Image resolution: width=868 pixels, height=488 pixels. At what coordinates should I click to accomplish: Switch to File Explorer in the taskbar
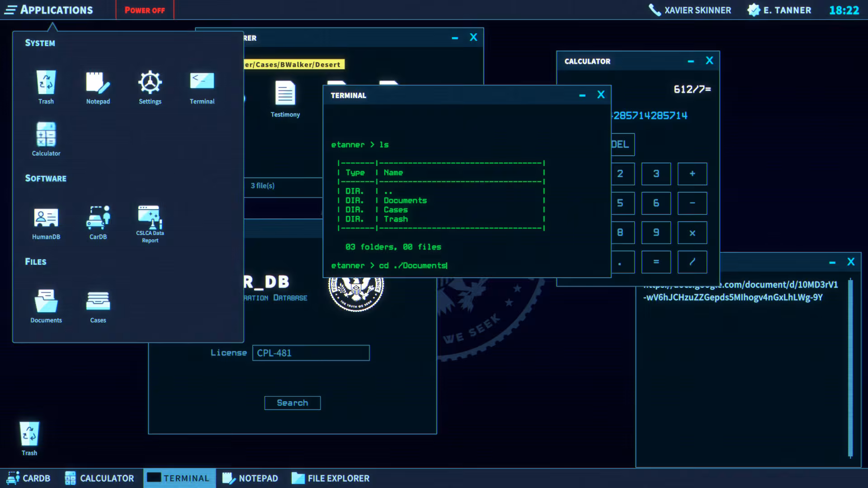(330, 478)
